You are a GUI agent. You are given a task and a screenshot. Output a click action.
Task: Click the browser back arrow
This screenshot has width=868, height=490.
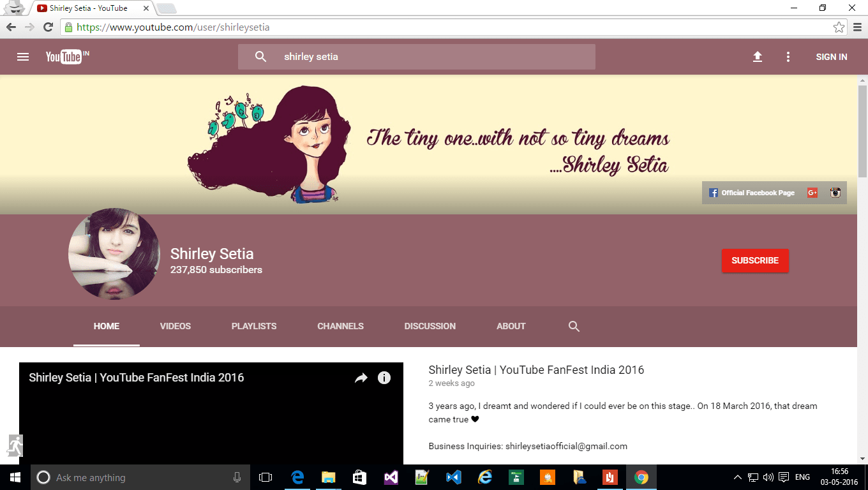(11, 27)
